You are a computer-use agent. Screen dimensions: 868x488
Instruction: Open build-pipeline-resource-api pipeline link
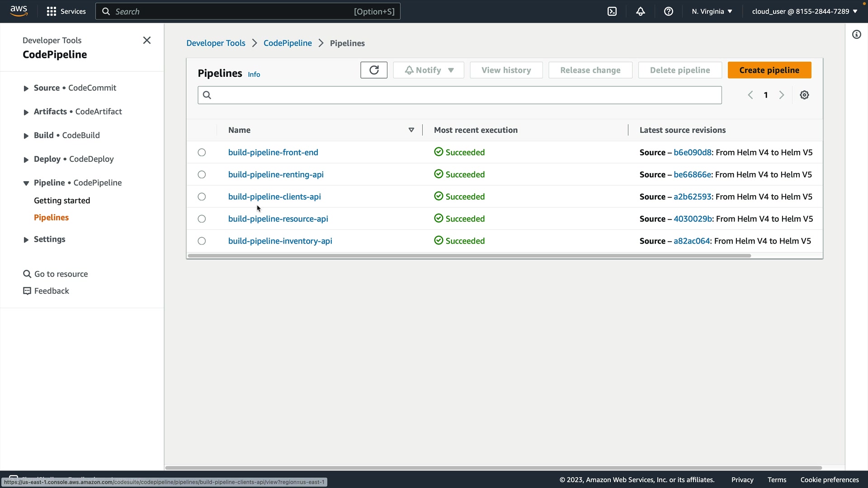pos(278,219)
